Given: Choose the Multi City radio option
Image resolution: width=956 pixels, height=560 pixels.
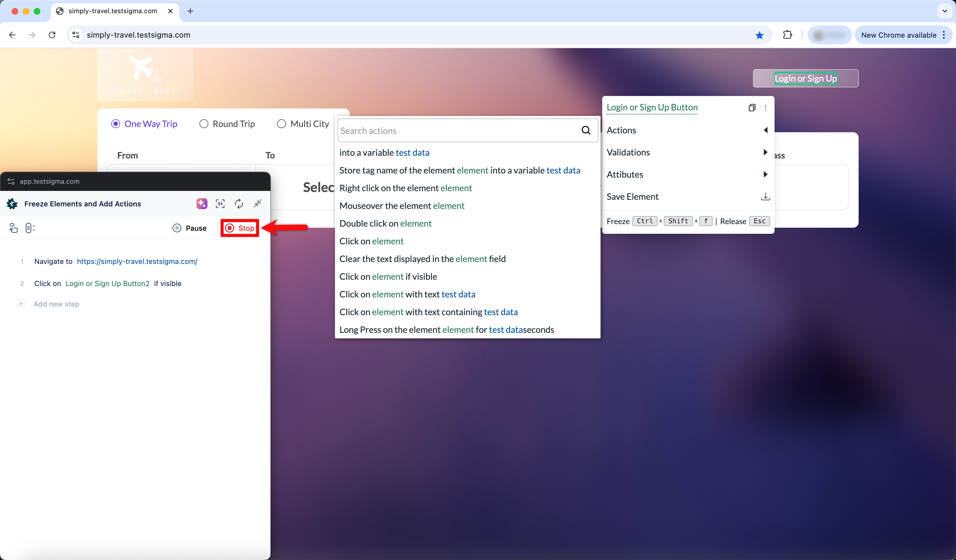Looking at the screenshot, I should click(282, 124).
